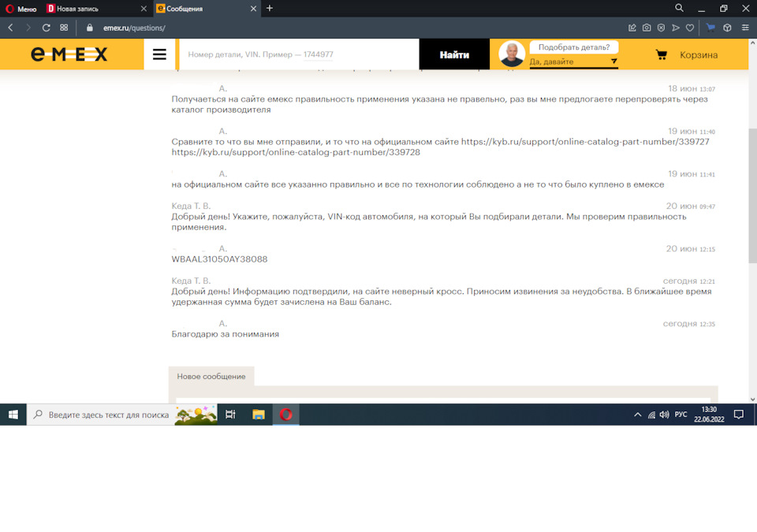Image resolution: width=757 pixels, height=532 pixels.
Task: Click the Opera taskbar icon
Action: 285,415
